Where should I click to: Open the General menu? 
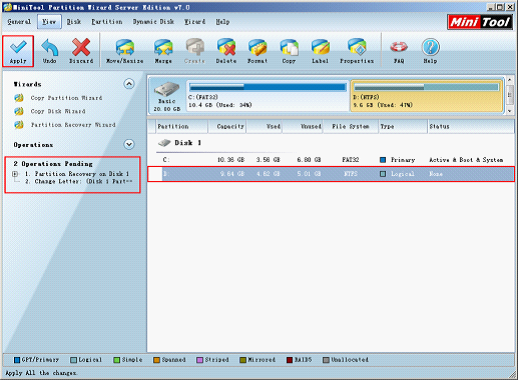(19, 22)
